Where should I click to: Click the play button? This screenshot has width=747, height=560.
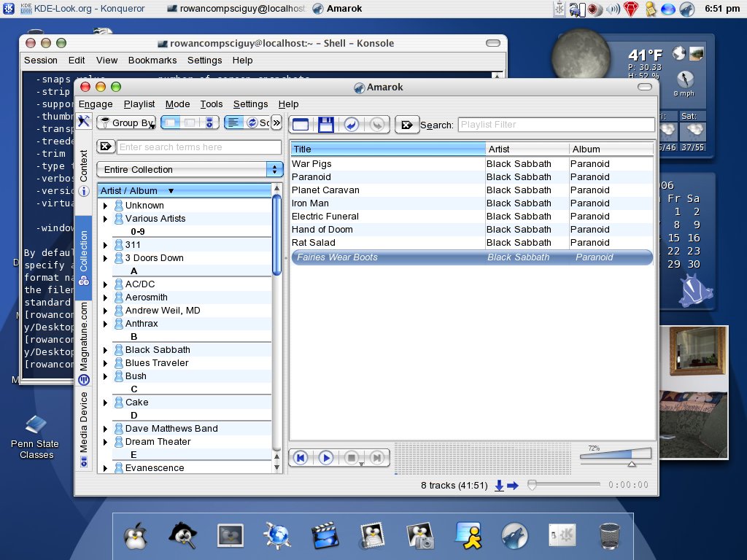click(x=326, y=458)
